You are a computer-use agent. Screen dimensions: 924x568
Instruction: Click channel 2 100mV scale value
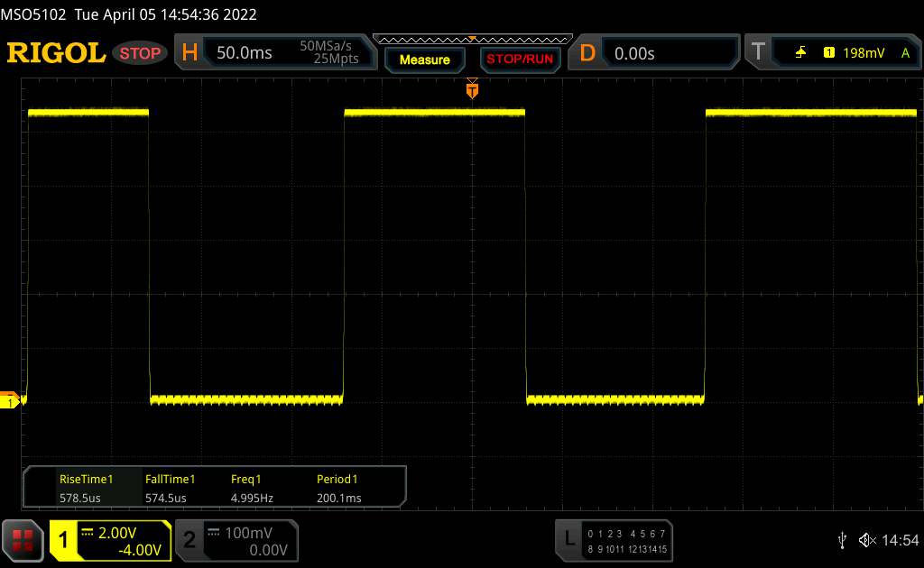[x=249, y=533]
